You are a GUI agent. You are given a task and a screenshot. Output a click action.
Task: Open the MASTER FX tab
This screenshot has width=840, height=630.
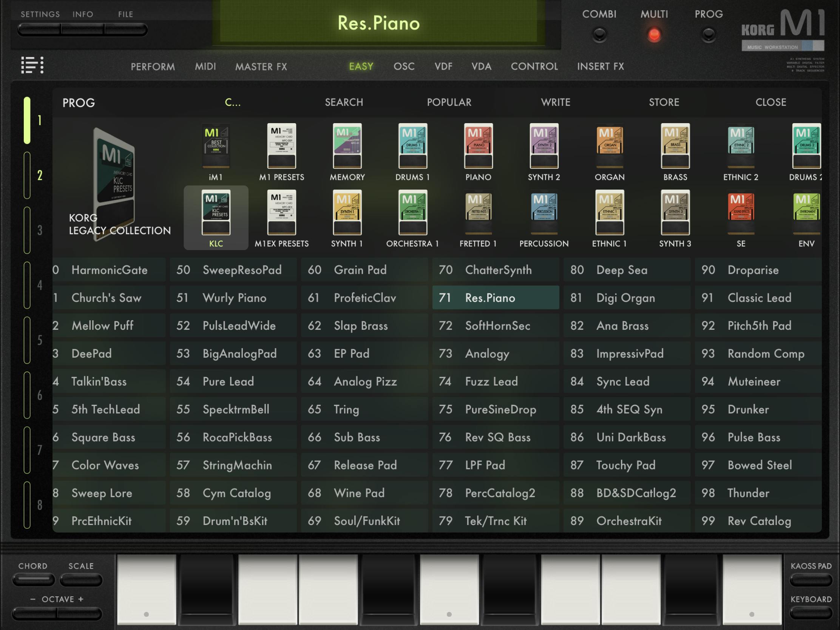click(261, 67)
